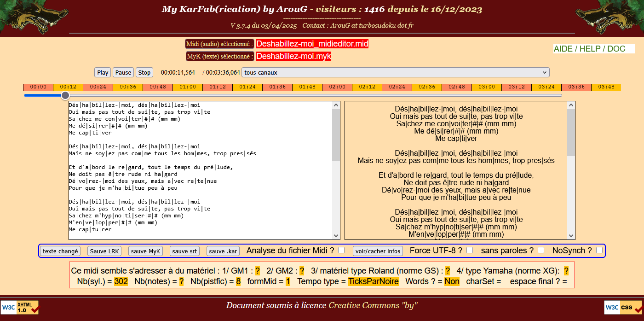The image size is (644, 321).
Task: Open the AIDE / HELP / DOC link
Action: point(589,49)
